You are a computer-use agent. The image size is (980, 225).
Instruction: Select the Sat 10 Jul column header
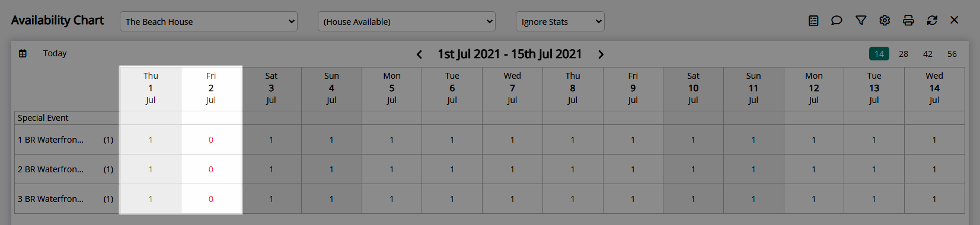coord(693,88)
